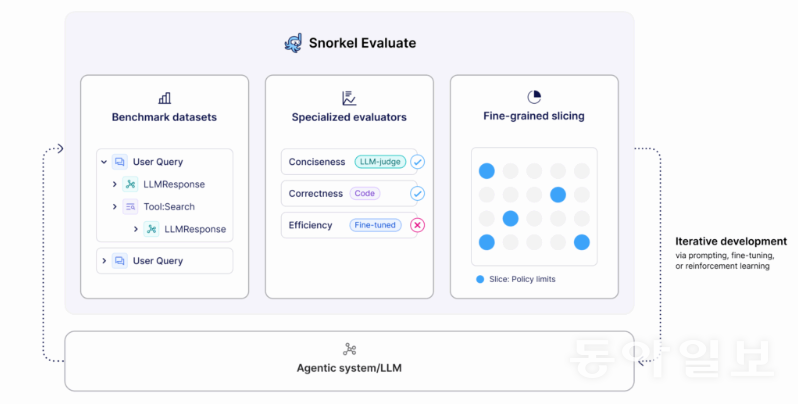Select the Benchmark datasets heading
Image resolution: width=799 pixels, height=405 pixels.
pyautogui.click(x=164, y=117)
